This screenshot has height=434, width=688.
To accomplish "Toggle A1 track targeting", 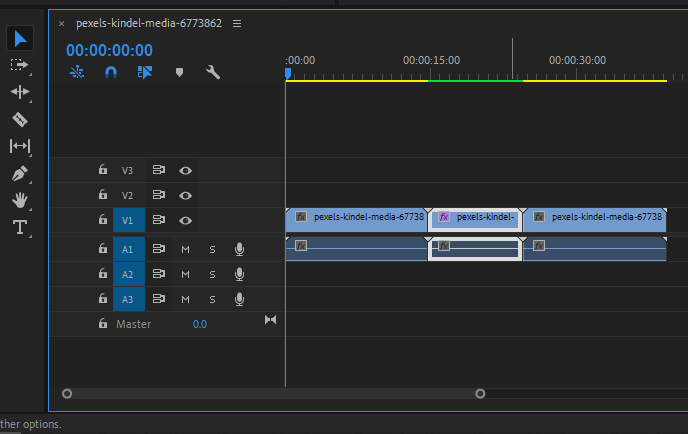I will click(129, 249).
